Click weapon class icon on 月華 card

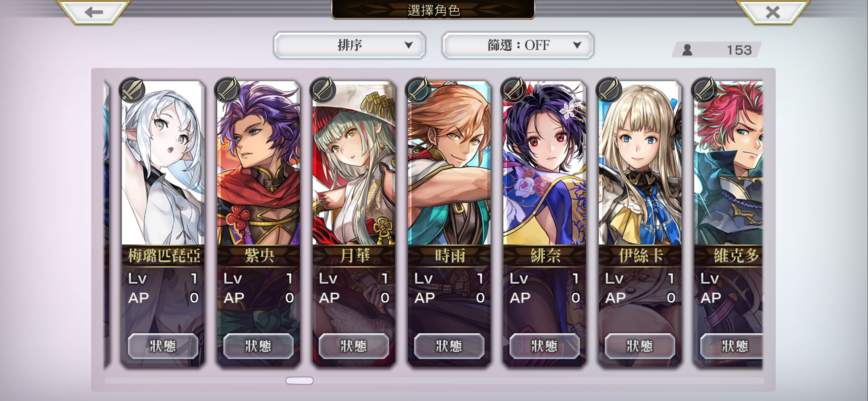tap(323, 90)
